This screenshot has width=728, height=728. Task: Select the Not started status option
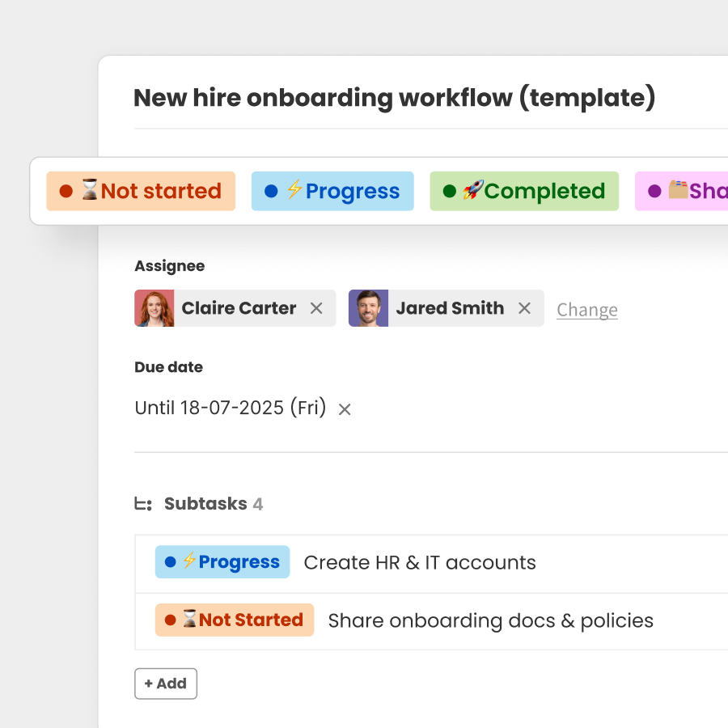tap(140, 191)
